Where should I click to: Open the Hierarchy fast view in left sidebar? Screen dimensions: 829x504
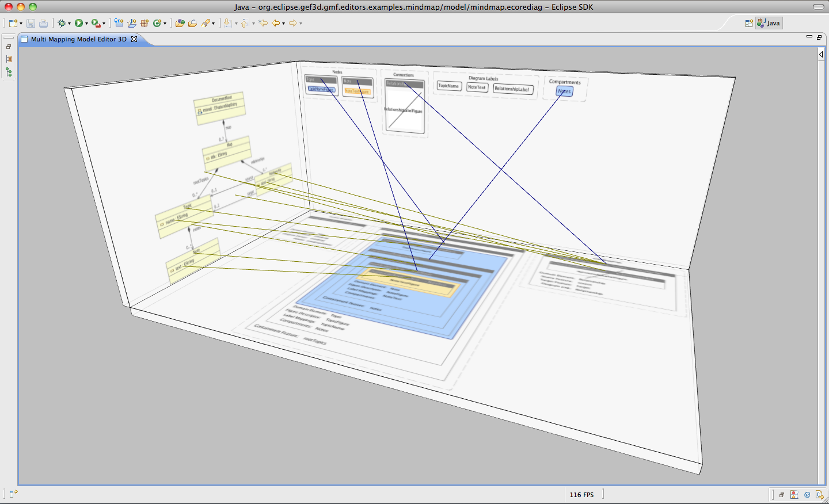9,59
